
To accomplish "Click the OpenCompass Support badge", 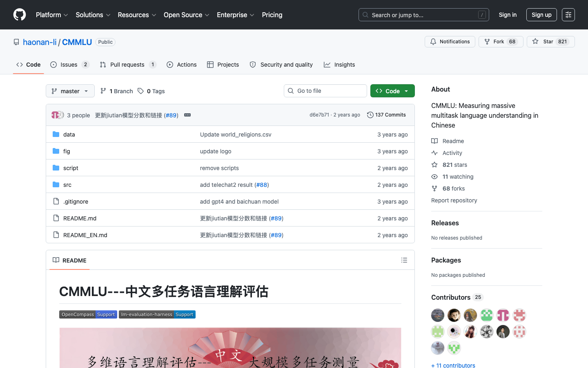I will (88, 314).
